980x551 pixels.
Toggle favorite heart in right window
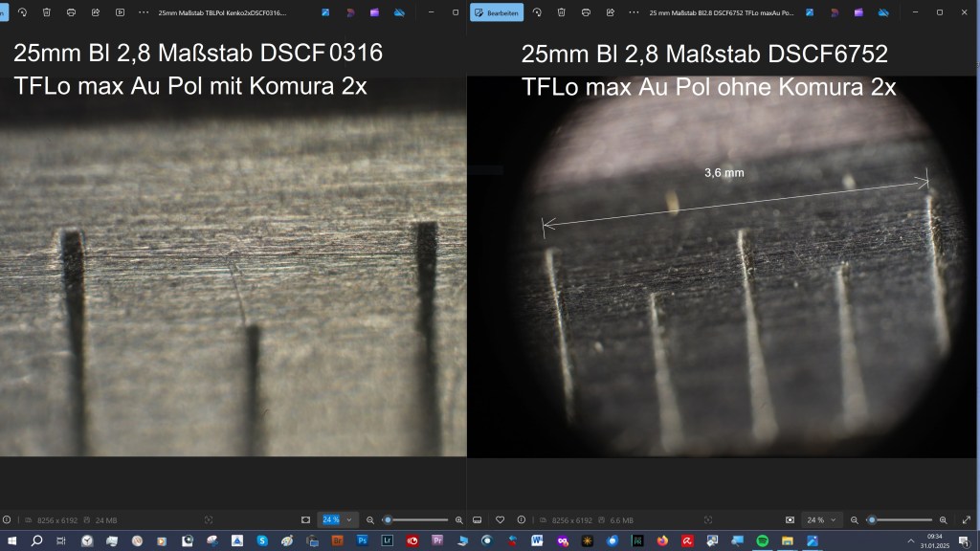point(500,519)
